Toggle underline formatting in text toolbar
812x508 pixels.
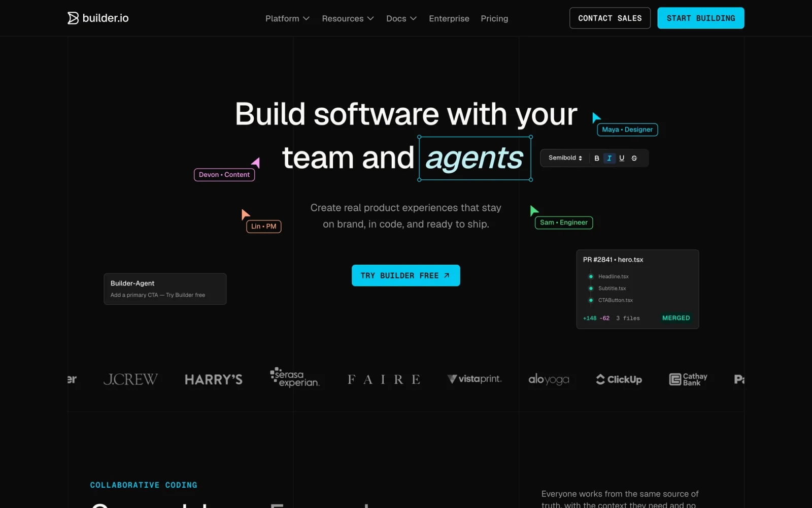point(622,158)
